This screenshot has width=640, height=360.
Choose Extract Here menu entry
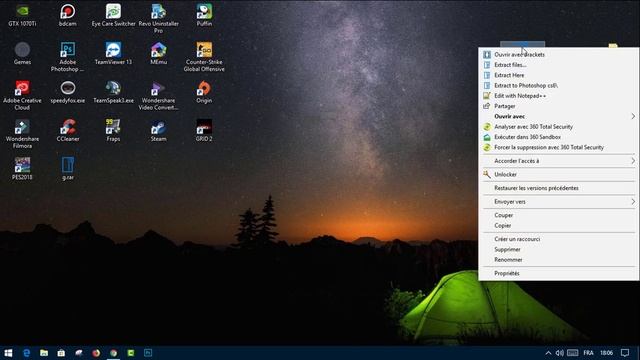pyautogui.click(x=558, y=75)
